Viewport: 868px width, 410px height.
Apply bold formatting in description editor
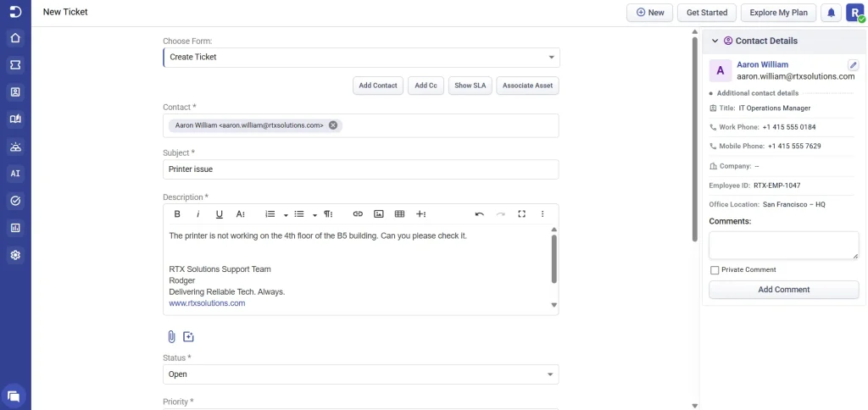tap(177, 214)
